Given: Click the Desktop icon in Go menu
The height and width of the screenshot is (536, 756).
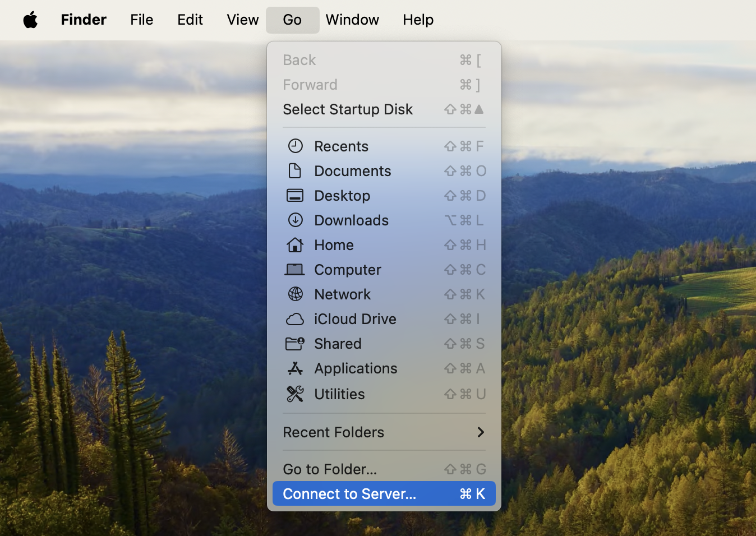Looking at the screenshot, I should (295, 195).
